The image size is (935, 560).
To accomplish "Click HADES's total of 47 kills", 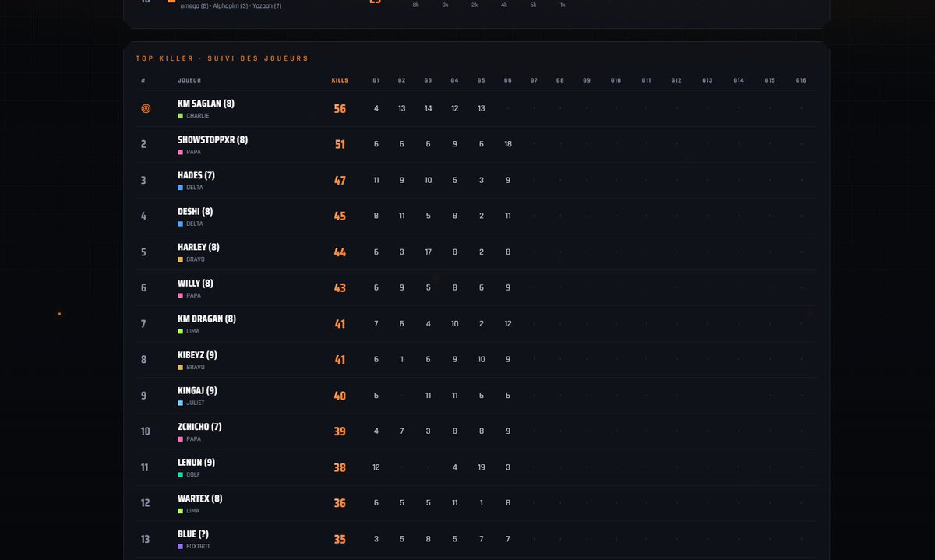I will (340, 181).
